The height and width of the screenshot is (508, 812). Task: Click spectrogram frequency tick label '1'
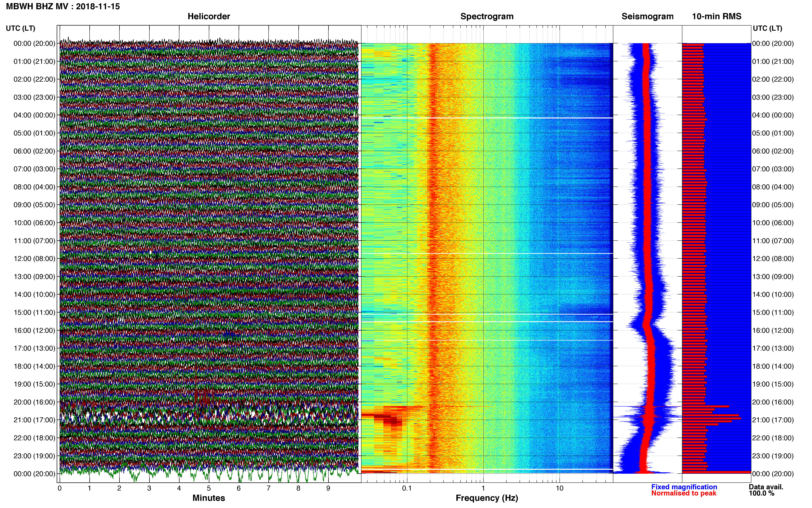(x=483, y=488)
